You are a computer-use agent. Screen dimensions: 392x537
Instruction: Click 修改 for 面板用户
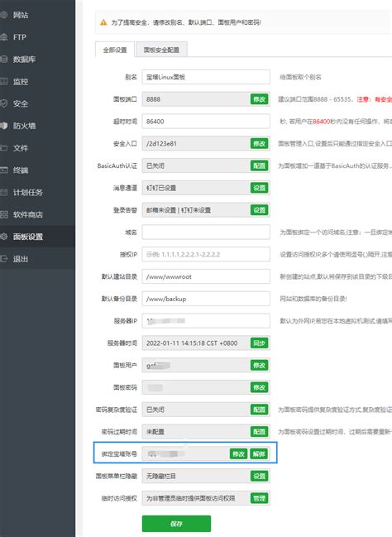coord(259,366)
